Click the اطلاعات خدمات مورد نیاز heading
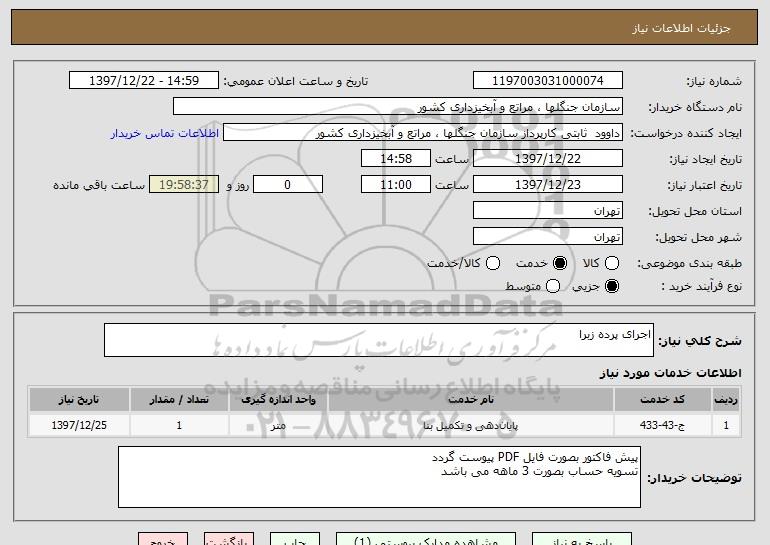This screenshot has height=545, width=770. tap(670, 373)
